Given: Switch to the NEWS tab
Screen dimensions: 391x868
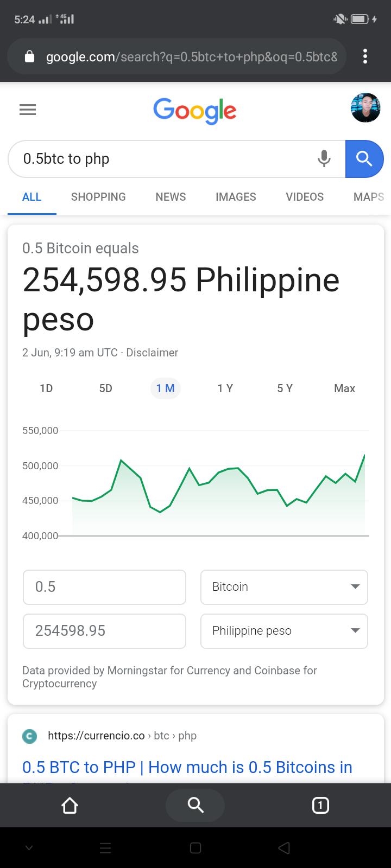Looking at the screenshot, I should pyautogui.click(x=171, y=197).
